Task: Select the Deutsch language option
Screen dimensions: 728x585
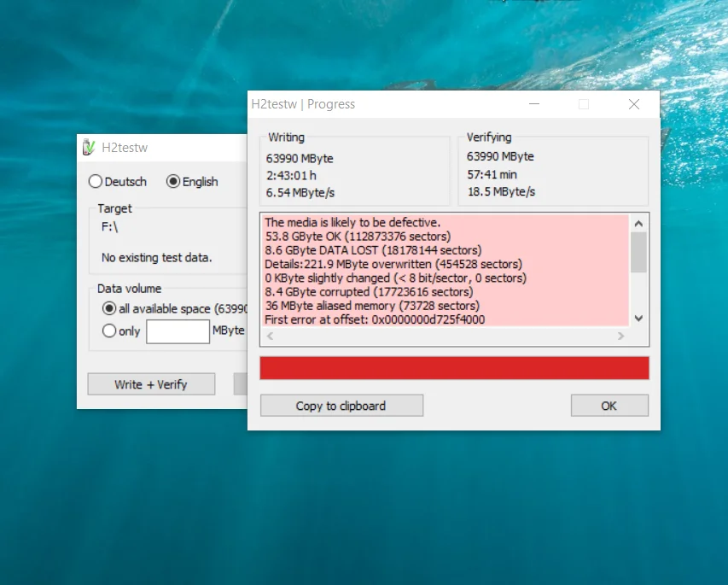Action: (x=118, y=181)
